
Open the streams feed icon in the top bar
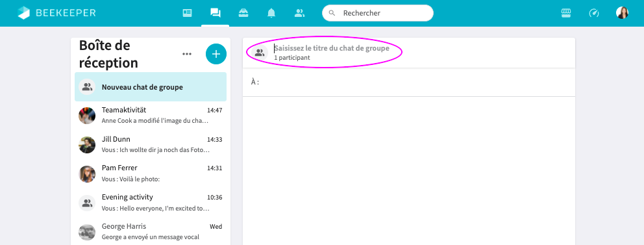tap(187, 13)
